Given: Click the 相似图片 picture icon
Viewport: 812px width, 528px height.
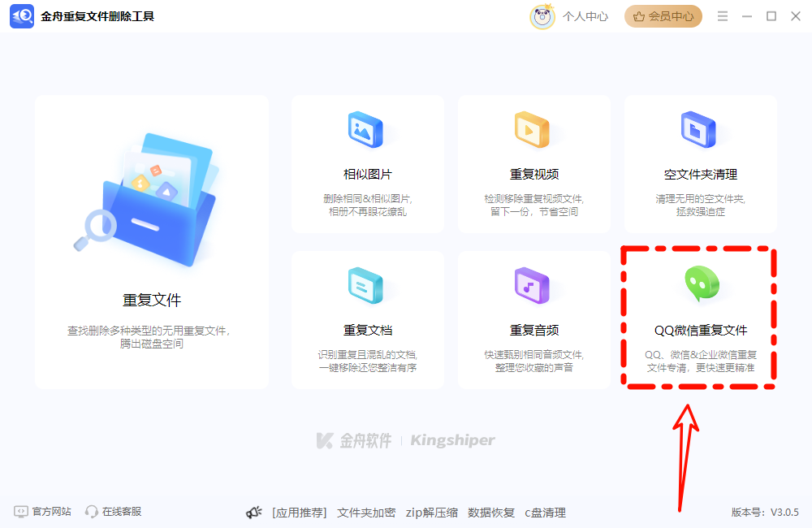Looking at the screenshot, I should (365, 129).
